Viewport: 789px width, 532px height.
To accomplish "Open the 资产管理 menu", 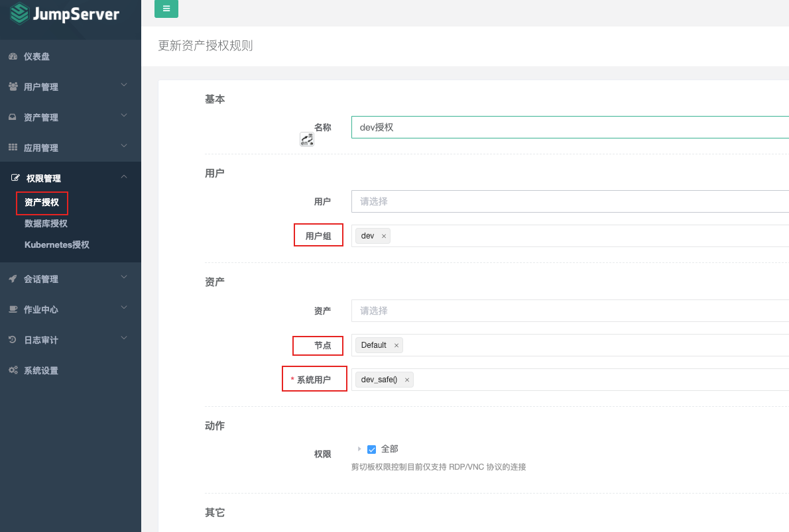I will coord(70,117).
